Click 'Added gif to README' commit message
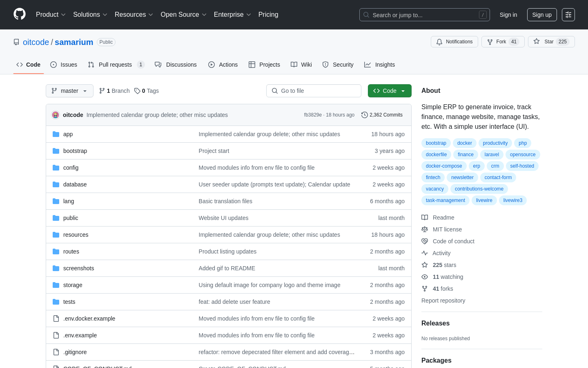 [x=227, y=268]
